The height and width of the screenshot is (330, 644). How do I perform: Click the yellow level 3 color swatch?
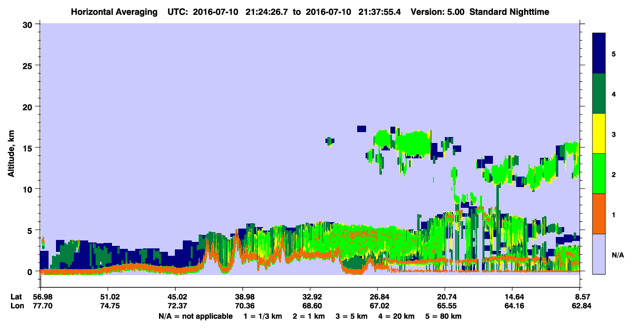click(599, 134)
